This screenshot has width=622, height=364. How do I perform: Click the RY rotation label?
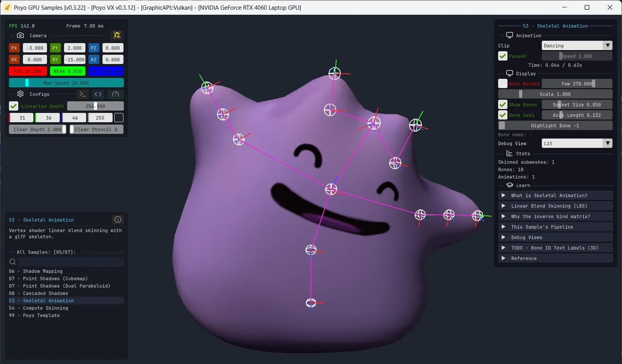[55, 59]
